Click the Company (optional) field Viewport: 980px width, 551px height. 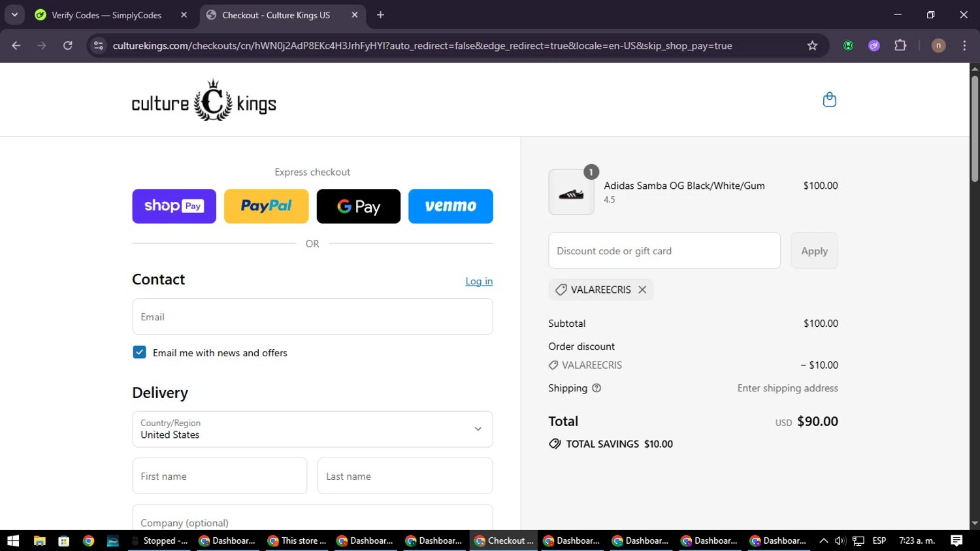312,518
